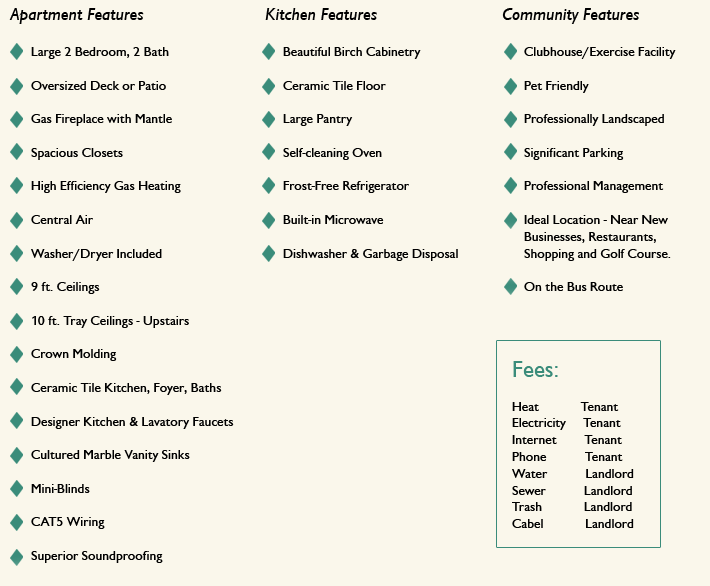Click the Washer/Dryer Included text
The width and height of the screenshot is (710, 586).
(x=96, y=254)
